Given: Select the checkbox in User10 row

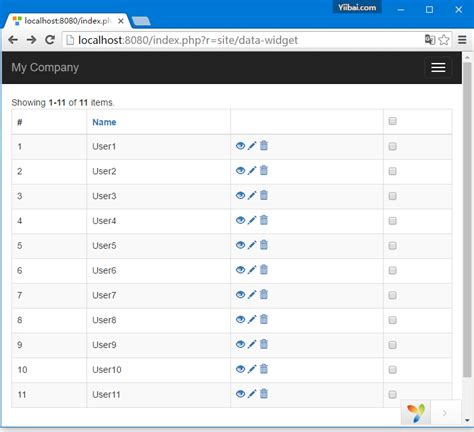Looking at the screenshot, I should click(x=392, y=370).
